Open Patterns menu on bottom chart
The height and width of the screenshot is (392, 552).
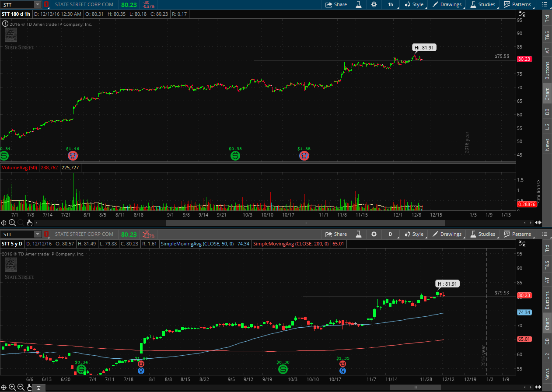(517, 234)
